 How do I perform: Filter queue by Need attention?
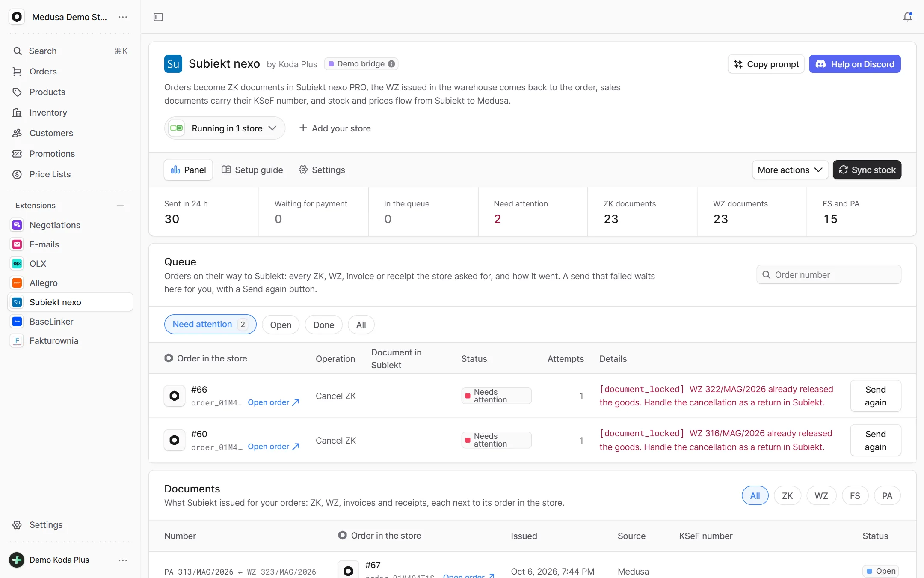[x=210, y=325]
